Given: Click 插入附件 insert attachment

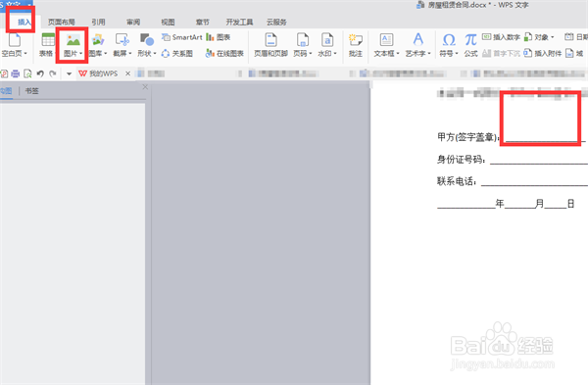Looking at the screenshot, I should 542,54.
